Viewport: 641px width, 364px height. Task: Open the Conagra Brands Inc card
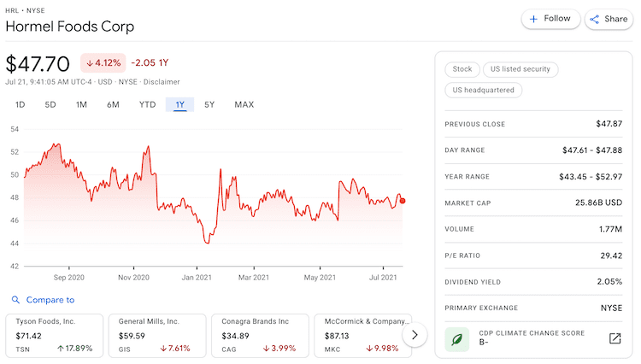[x=260, y=336]
